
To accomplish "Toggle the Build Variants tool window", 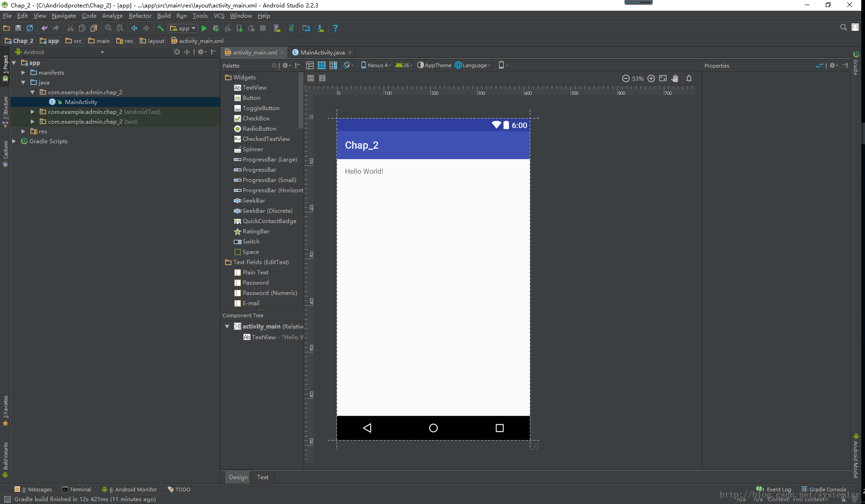I will tap(5, 460).
